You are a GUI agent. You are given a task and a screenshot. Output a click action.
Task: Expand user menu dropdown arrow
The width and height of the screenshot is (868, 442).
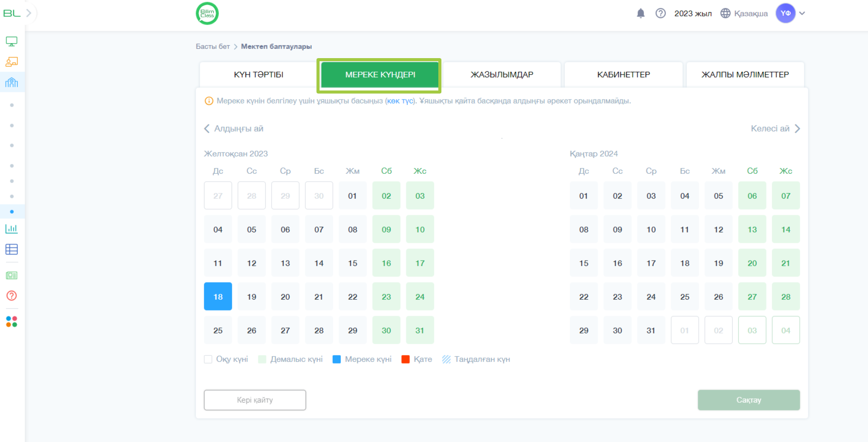coord(802,13)
